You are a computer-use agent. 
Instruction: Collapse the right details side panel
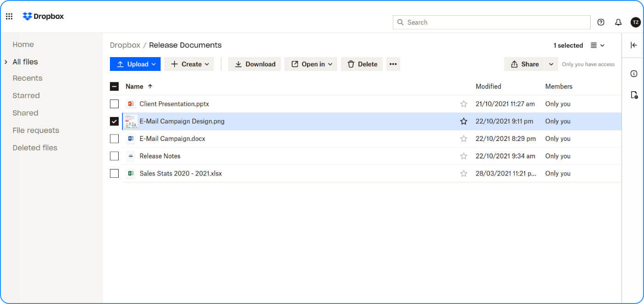pyautogui.click(x=634, y=45)
